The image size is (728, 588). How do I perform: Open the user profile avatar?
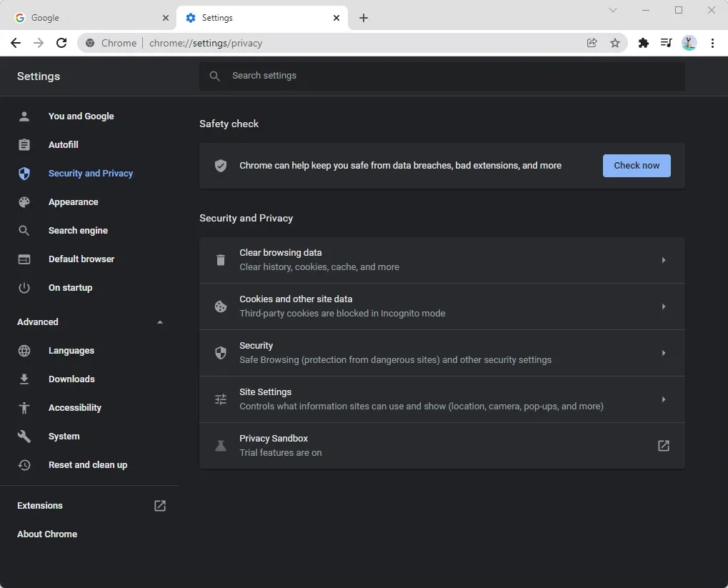pyautogui.click(x=689, y=43)
